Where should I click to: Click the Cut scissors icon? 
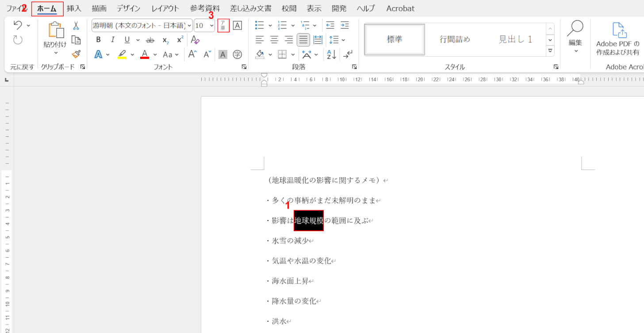76,26
